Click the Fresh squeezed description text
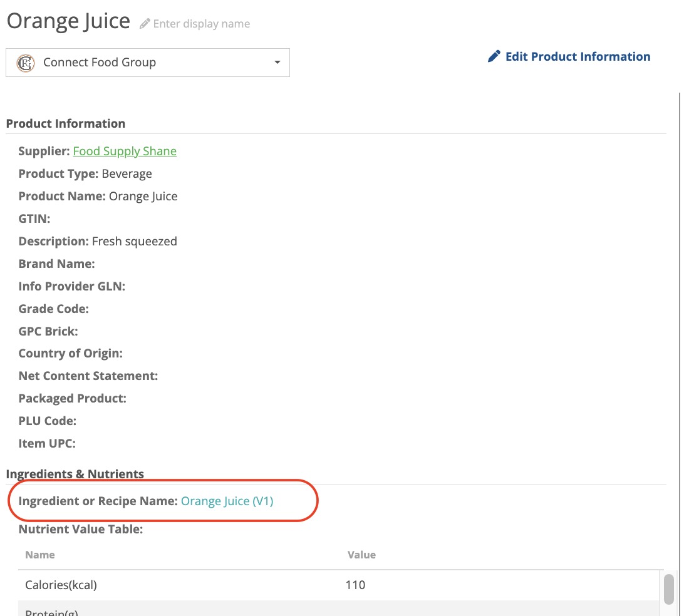Viewport: 689px width, 616px height. [134, 241]
